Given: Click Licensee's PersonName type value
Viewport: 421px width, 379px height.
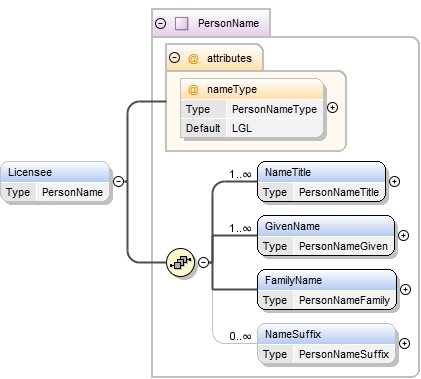Looking at the screenshot, I should 72,192.
